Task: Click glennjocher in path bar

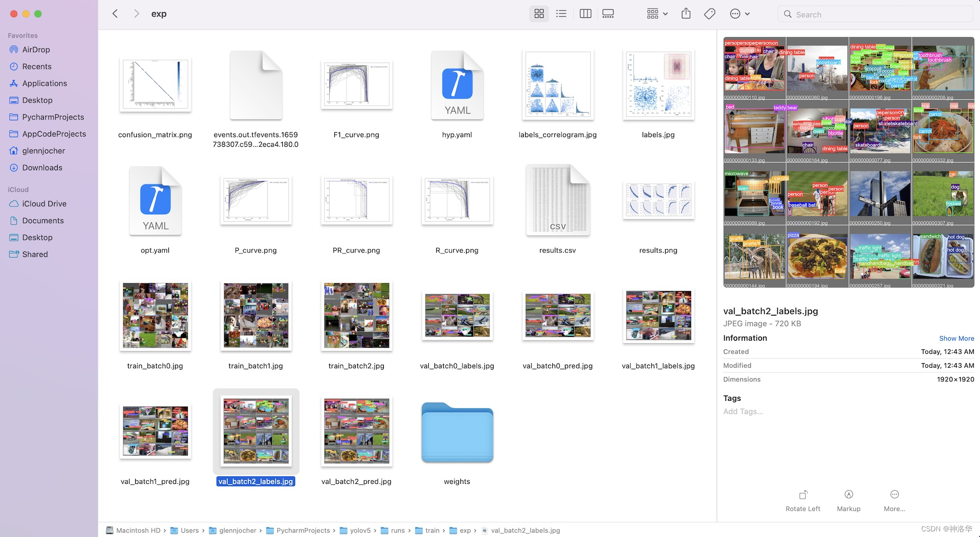Action: click(233, 530)
